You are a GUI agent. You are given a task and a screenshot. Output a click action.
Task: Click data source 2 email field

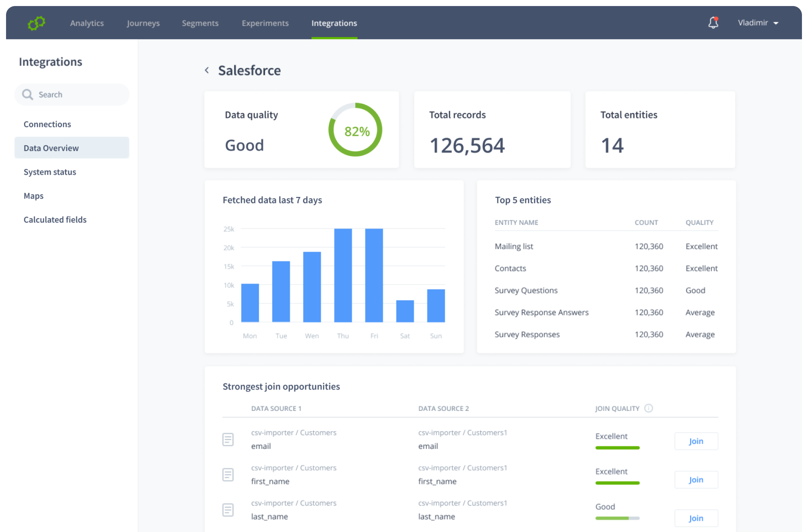428,446
